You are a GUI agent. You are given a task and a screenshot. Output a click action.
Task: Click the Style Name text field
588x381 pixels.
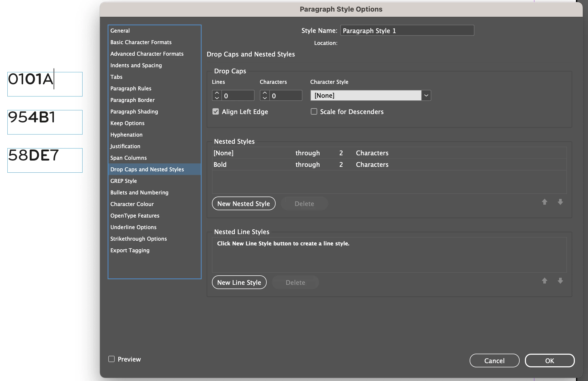pos(407,30)
